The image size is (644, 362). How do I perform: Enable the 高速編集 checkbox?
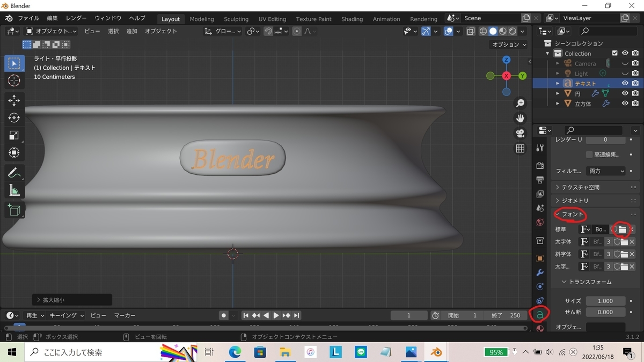coord(589,154)
